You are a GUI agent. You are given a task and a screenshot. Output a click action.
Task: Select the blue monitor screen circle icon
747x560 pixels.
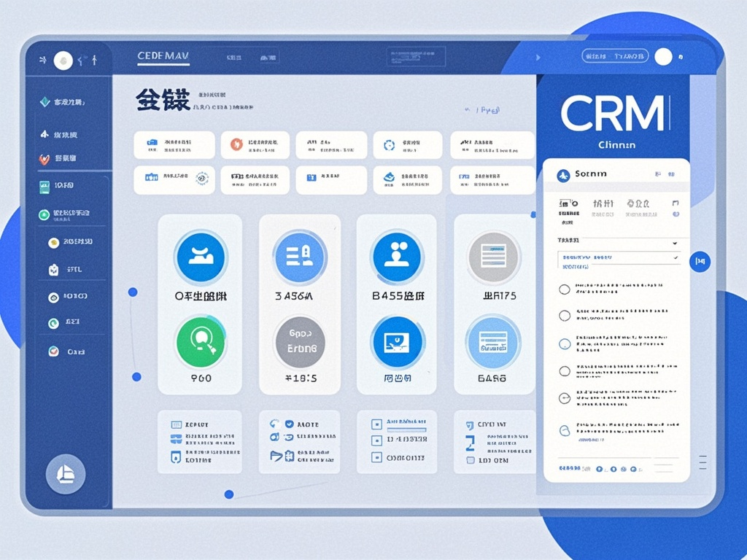396,341
